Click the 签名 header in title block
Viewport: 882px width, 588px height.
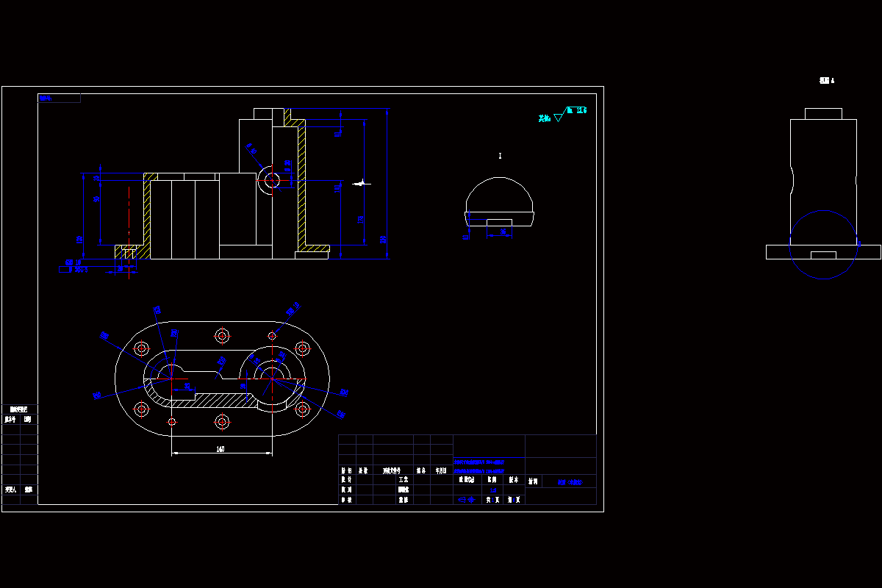tap(420, 470)
